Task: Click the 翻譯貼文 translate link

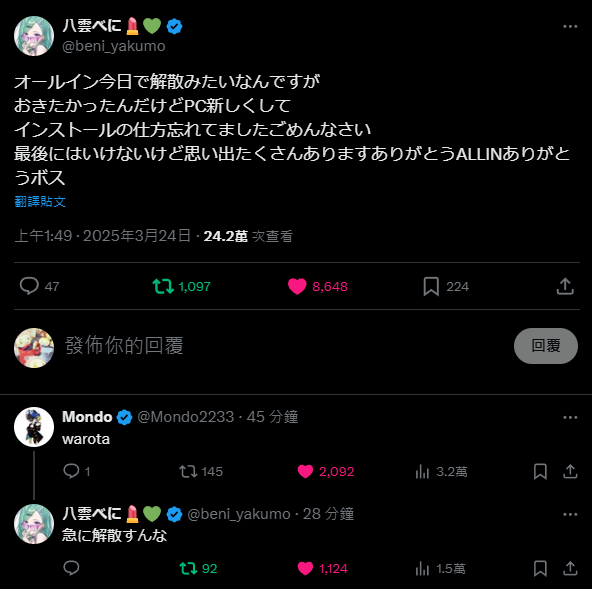Action: [x=40, y=202]
